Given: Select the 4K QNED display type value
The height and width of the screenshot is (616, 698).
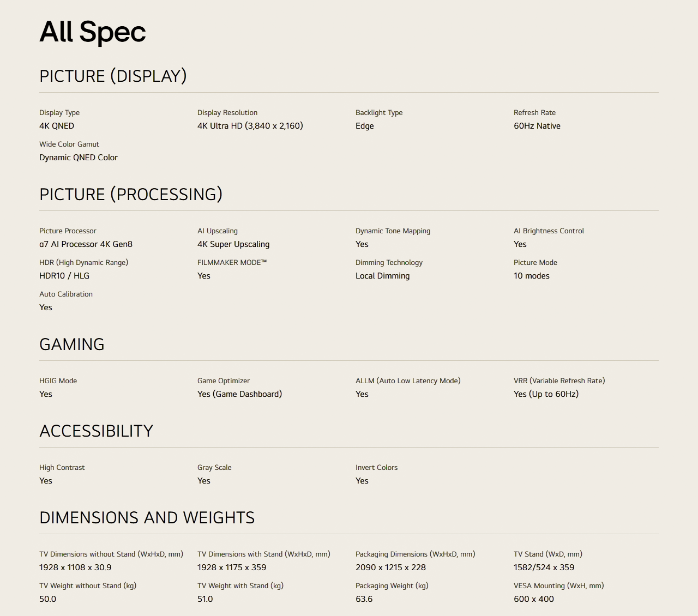Looking at the screenshot, I should click(x=57, y=126).
